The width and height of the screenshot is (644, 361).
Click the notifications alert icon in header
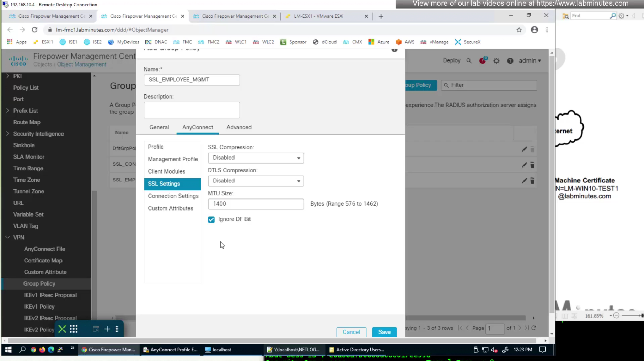(483, 61)
